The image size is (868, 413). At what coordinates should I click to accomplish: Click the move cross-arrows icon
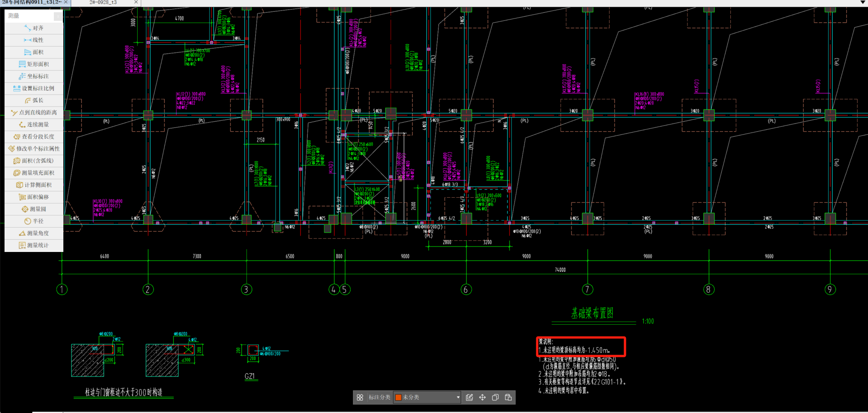[482, 397]
